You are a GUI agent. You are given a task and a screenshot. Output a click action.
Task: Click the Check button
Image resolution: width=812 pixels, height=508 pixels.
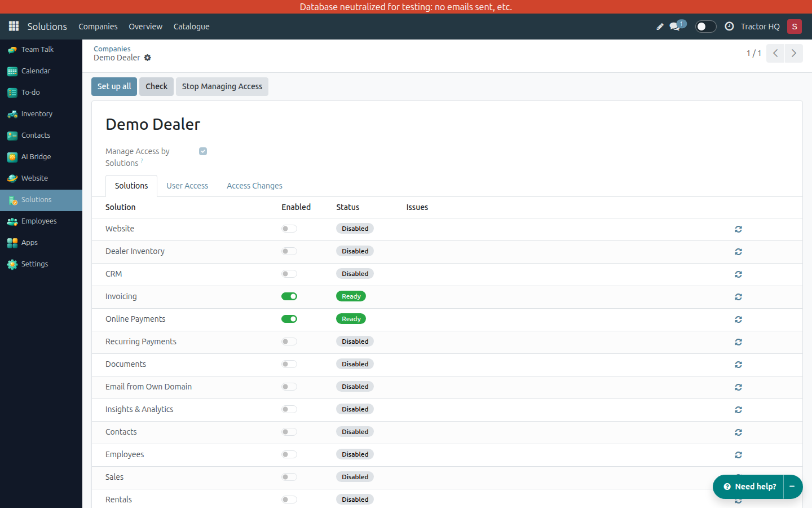click(157, 86)
